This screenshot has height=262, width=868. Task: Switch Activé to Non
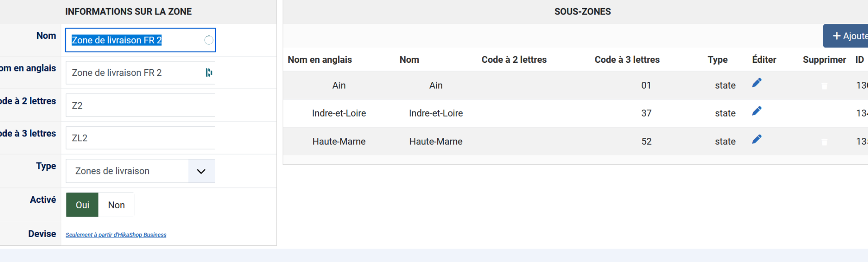tap(116, 205)
